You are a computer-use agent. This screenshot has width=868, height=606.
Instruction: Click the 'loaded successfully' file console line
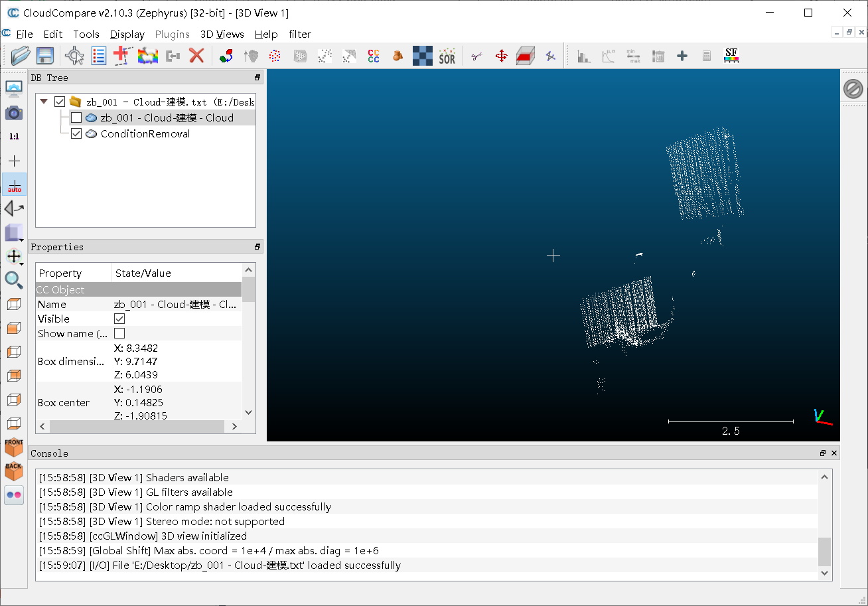220,566
